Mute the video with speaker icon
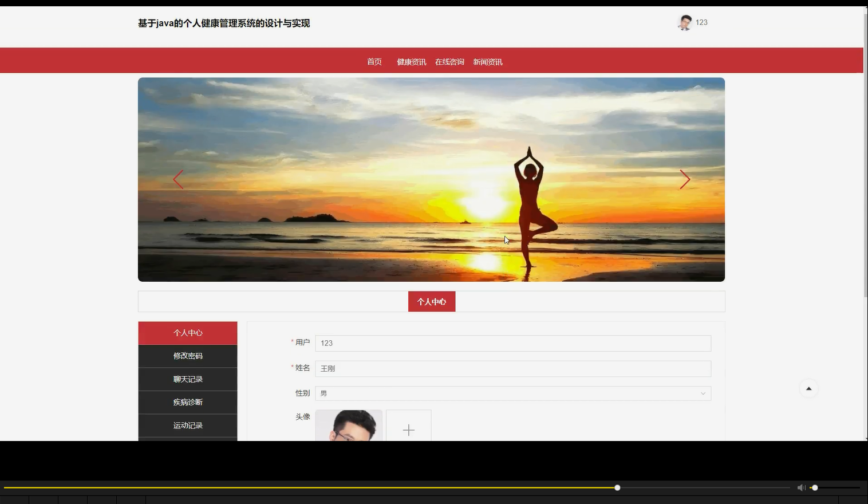The image size is (868, 504). coord(801,488)
